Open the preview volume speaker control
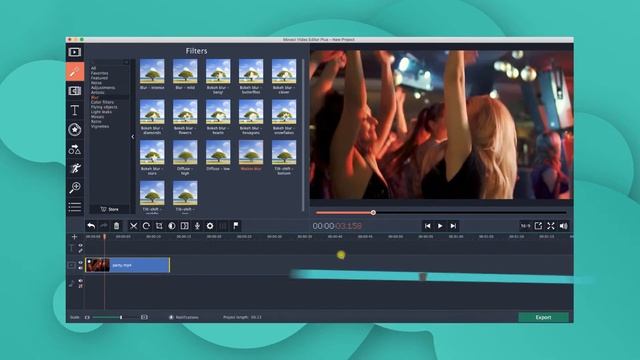 (564, 226)
